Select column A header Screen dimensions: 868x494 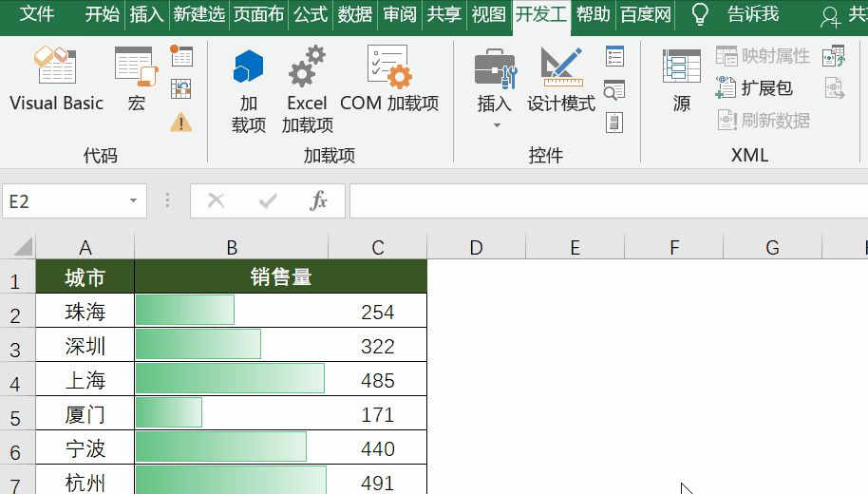pyautogui.click(x=85, y=247)
